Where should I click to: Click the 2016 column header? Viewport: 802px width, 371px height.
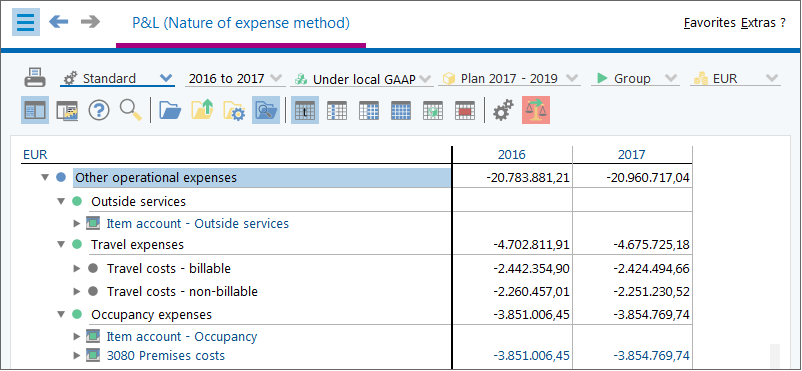(511, 155)
